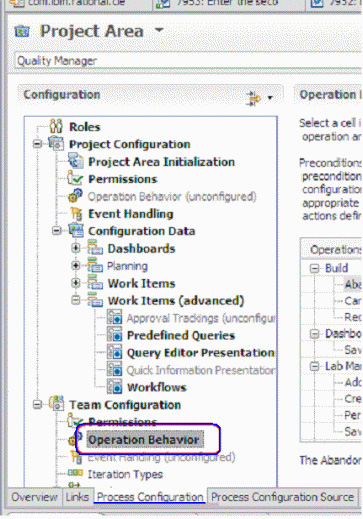Click the Work Items folder icon

coord(95,283)
